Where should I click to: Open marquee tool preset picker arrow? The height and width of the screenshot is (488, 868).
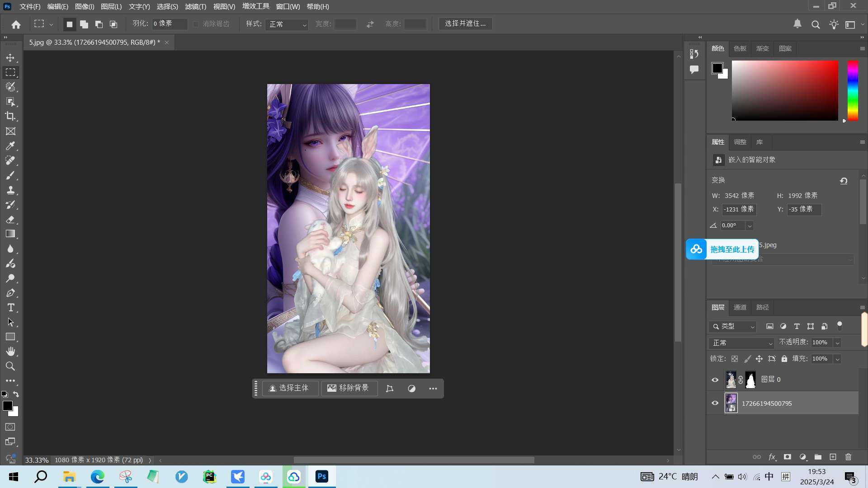click(51, 24)
